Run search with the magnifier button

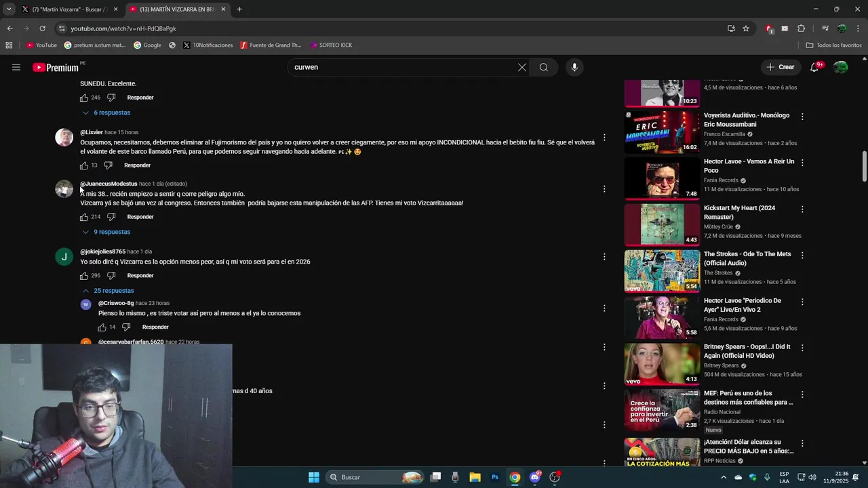click(544, 67)
